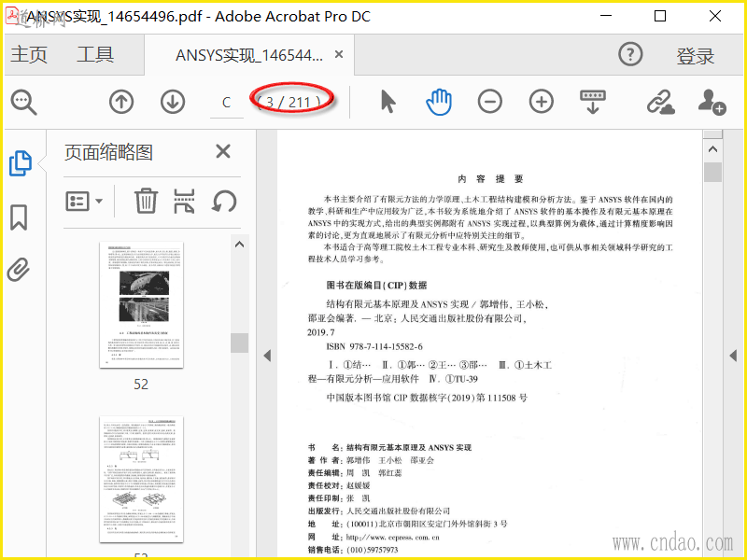The image size is (747, 560).
Task: Click the add person share icon
Action: (712, 102)
